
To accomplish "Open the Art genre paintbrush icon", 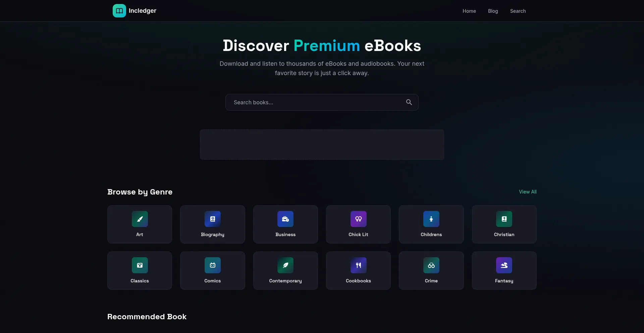I will [140, 219].
